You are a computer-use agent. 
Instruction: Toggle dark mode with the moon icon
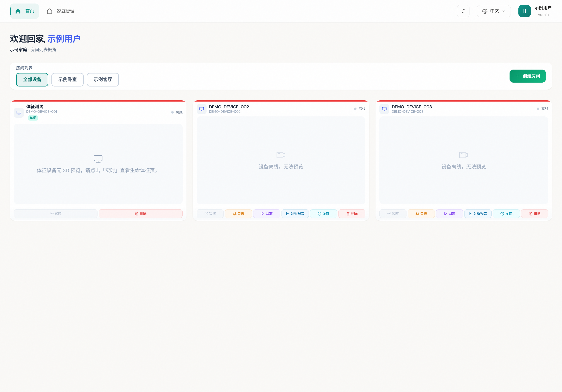[463, 11]
